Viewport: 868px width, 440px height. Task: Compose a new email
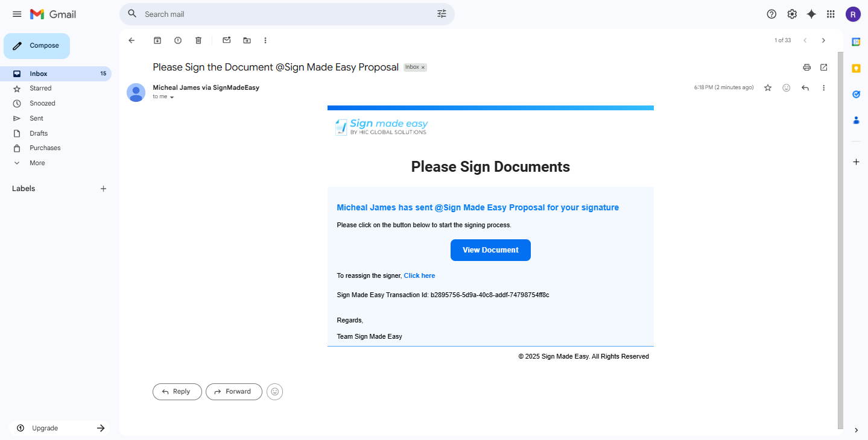pos(37,46)
